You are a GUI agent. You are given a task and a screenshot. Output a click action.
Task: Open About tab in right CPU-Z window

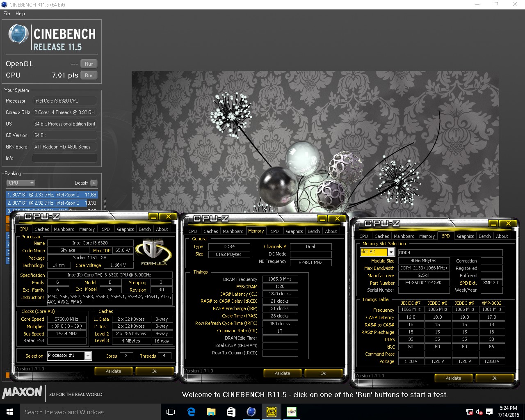tap(502, 236)
